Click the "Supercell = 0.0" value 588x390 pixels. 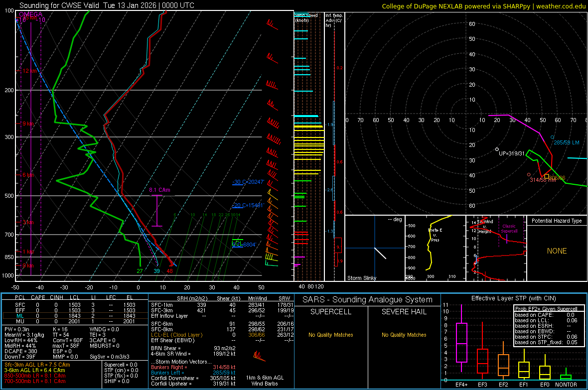coord(121,365)
